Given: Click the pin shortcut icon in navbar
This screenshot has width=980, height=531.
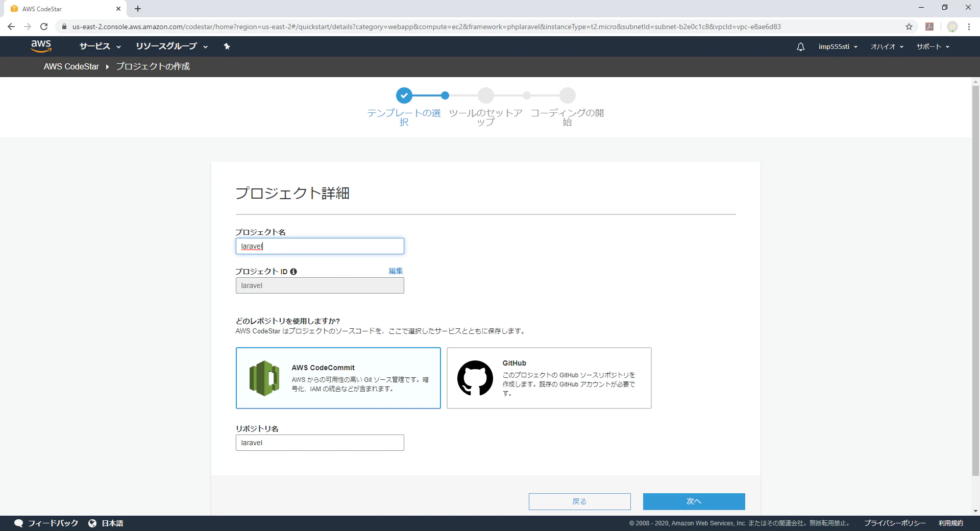Looking at the screenshot, I should (227, 46).
